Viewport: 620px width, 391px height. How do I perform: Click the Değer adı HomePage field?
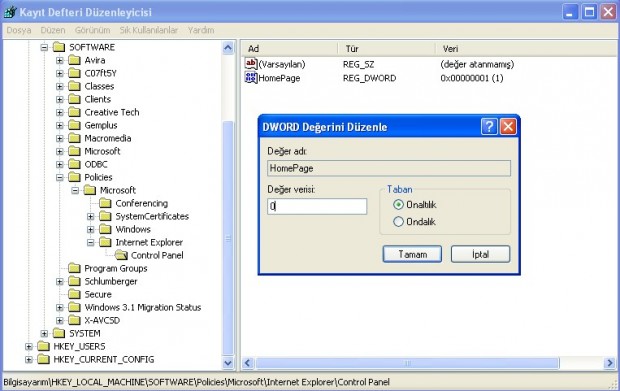click(389, 168)
